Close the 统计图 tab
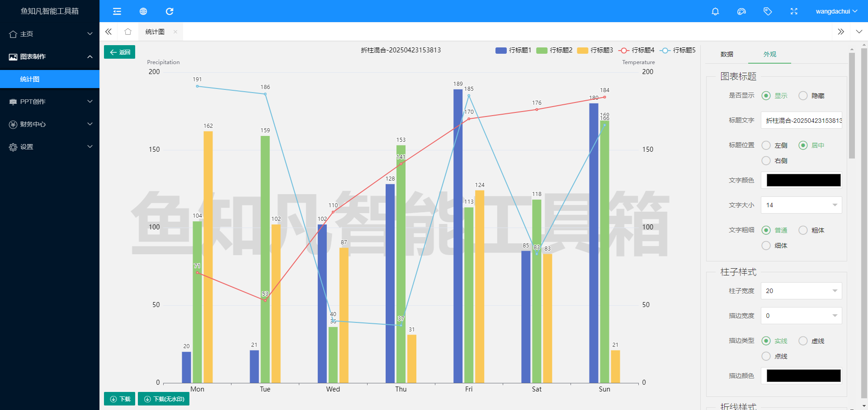The width and height of the screenshot is (868, 410). (175, 32)
